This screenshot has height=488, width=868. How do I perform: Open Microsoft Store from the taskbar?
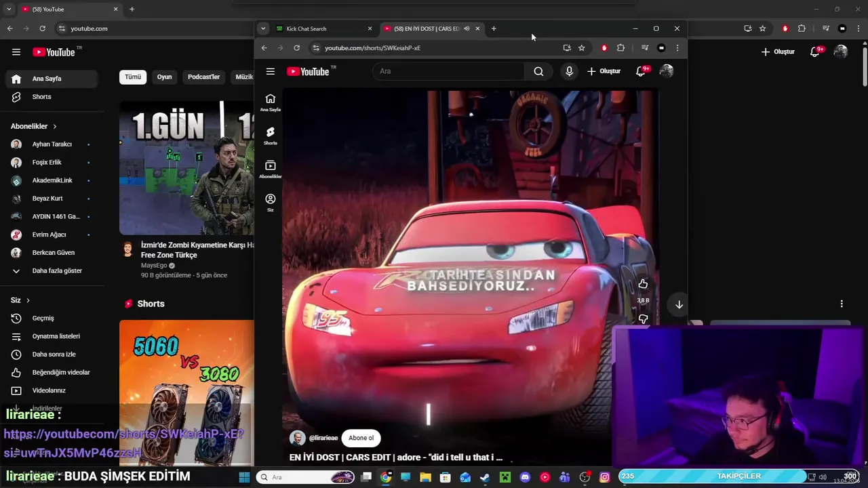445,477
